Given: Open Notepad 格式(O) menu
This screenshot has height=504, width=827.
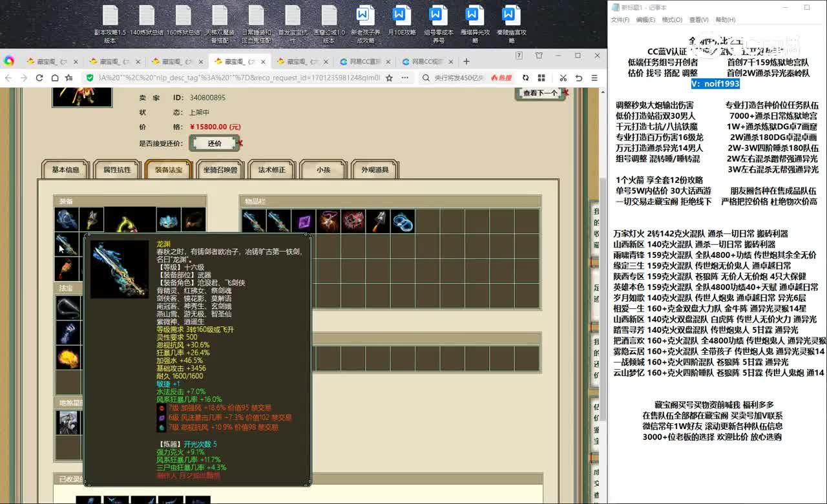Looking at the screenshot, I should (x=673, y=20).
